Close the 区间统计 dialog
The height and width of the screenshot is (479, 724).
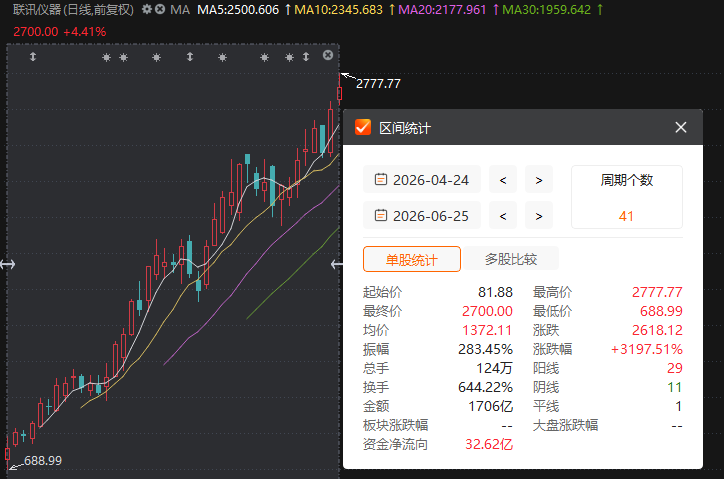tap(681, 127)
